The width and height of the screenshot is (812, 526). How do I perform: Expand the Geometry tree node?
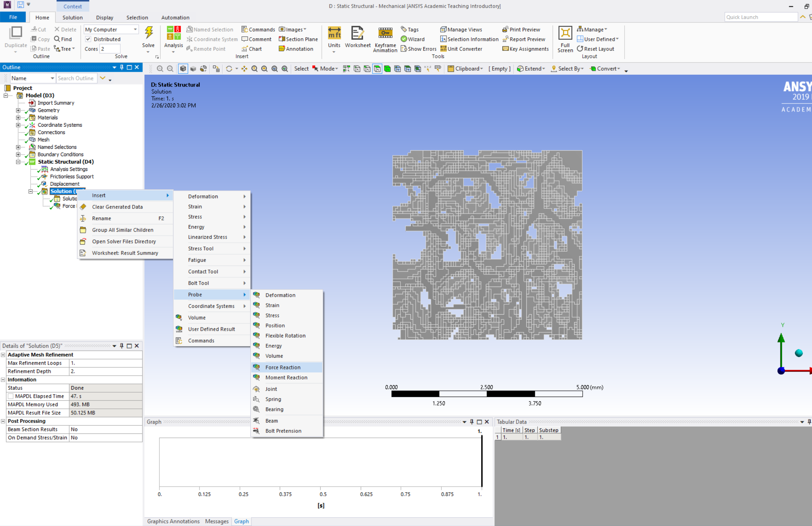(18, 110)
